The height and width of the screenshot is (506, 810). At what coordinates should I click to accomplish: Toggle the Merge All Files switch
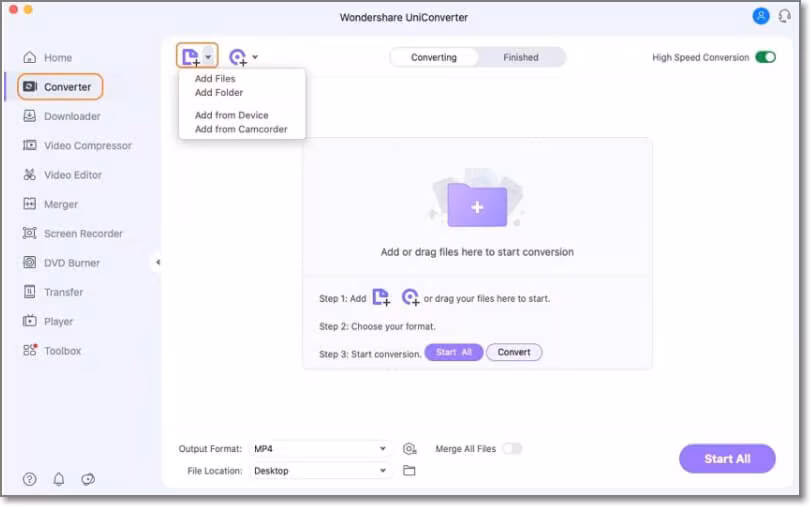(512, 449)
